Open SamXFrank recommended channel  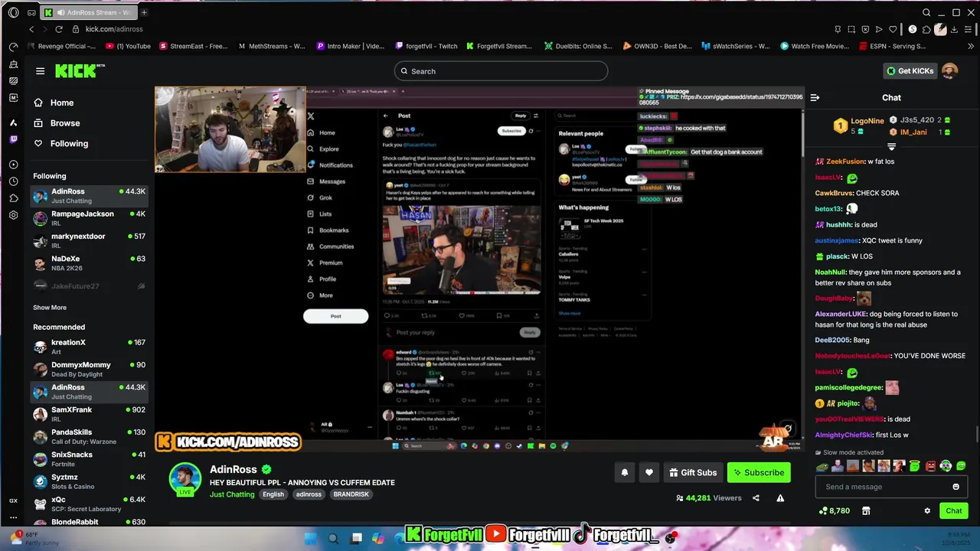pos(89,414)
